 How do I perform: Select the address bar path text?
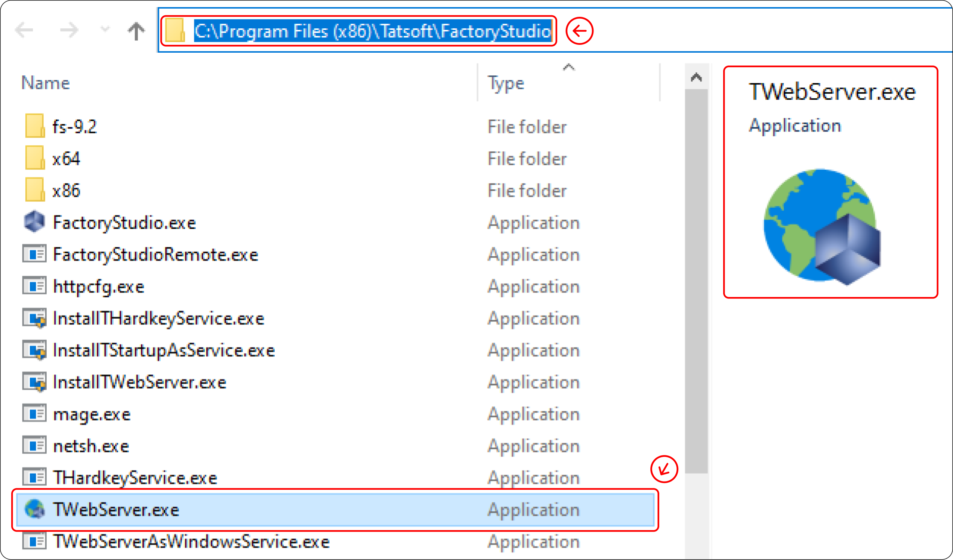[x=373, y=31]
